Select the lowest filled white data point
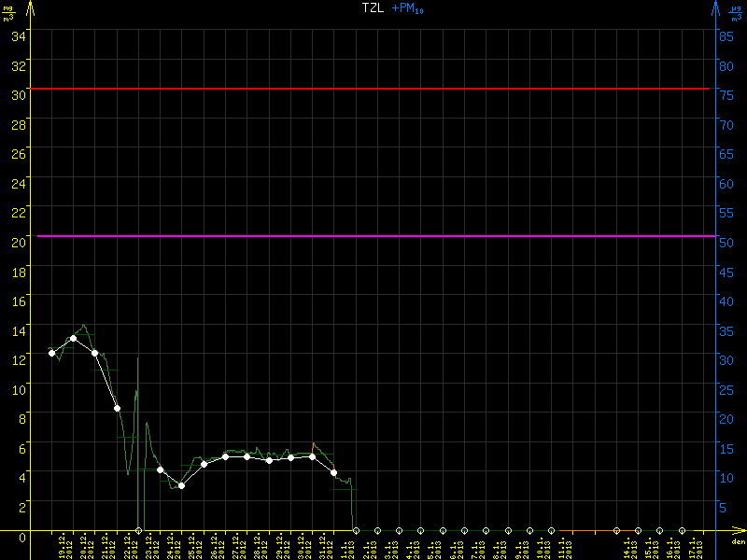Image resolution: width=747 pixels, height=560 pixels. click(x=181, y=485)
